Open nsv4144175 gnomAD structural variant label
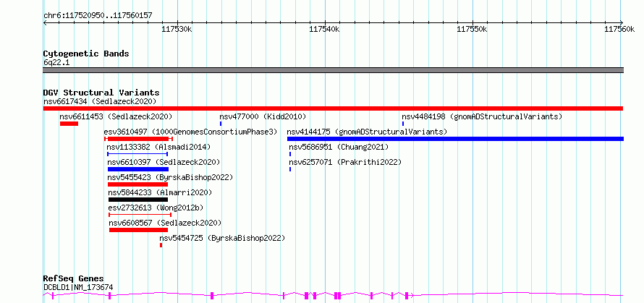 pyautogui.click(x=367, y=132)
